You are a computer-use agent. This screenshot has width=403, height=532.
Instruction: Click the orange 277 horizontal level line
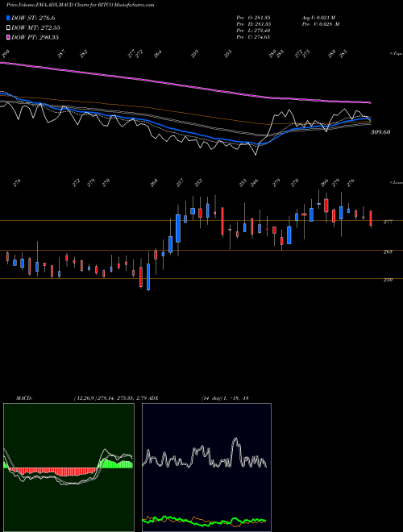[x=201, y=221]
